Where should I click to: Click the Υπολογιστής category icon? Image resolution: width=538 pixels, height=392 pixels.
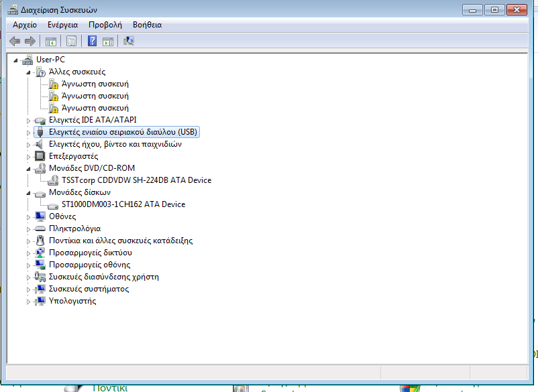(x=40, y=301)
